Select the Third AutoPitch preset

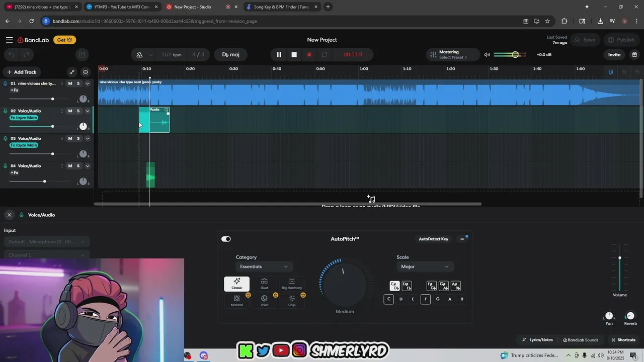(x=264, y=301)
